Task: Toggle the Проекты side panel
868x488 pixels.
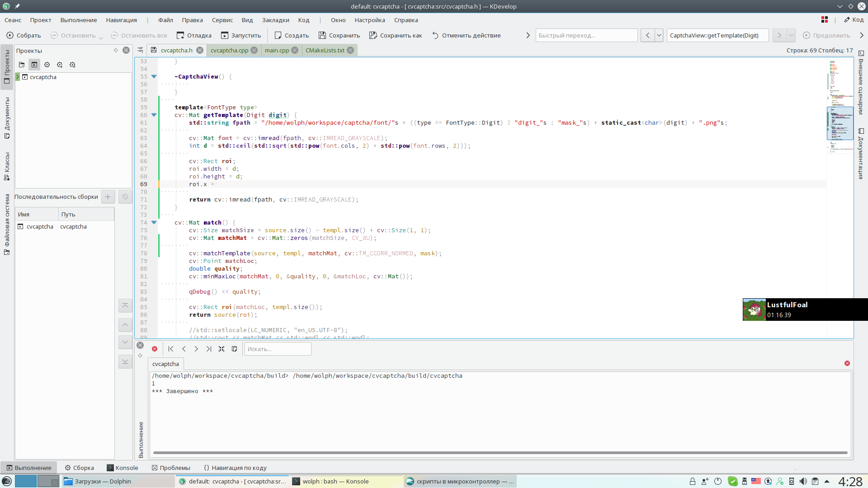Action: [x=7, y=67]
